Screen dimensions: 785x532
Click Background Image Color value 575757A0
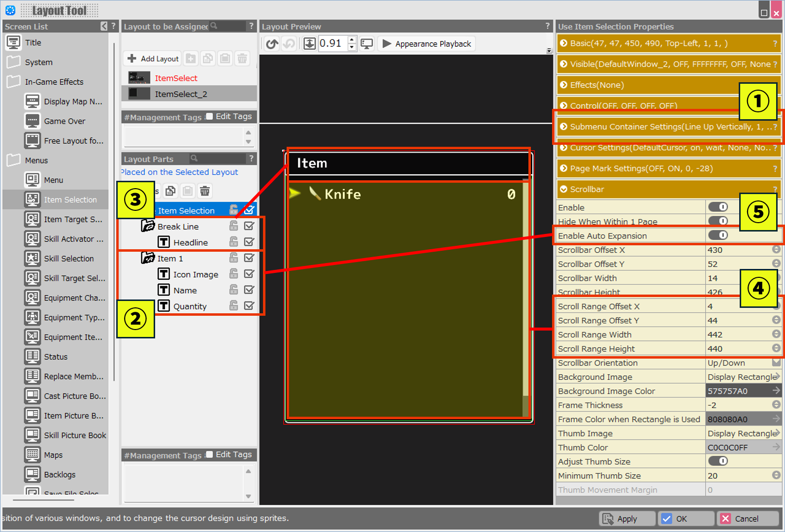point(738,391)
